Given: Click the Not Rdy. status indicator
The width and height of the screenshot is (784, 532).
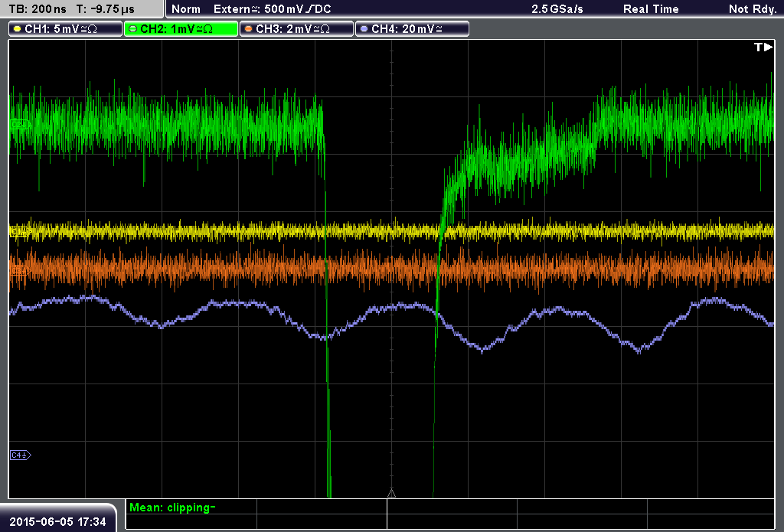Looking at the screenshot, I should pos(753,9).
